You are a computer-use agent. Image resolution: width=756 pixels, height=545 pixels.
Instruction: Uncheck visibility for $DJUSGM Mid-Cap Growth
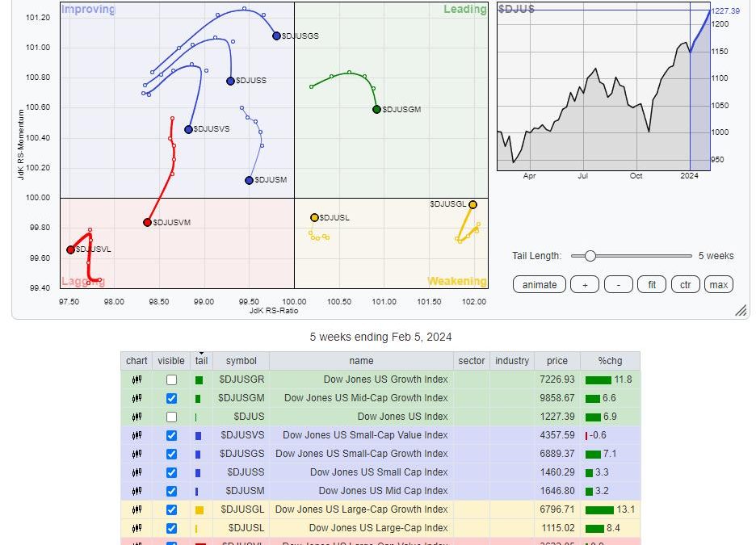click(171, 398)
